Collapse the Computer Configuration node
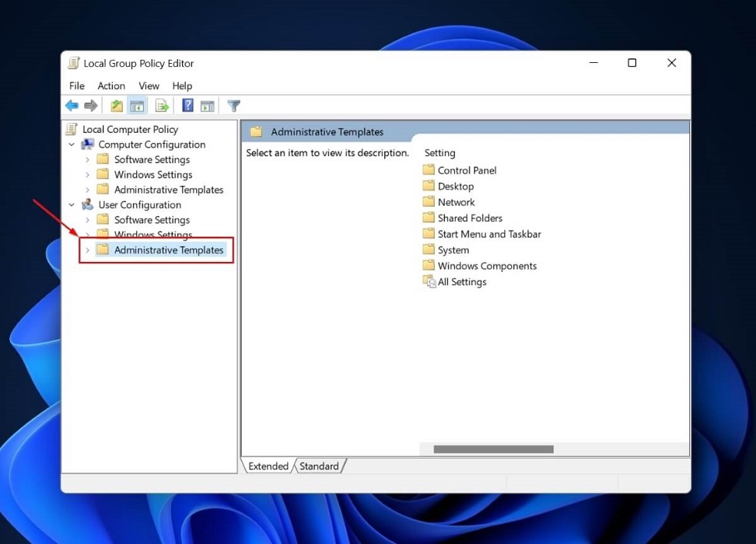Viewport: 756px width, 544px height. coord(71,144)
